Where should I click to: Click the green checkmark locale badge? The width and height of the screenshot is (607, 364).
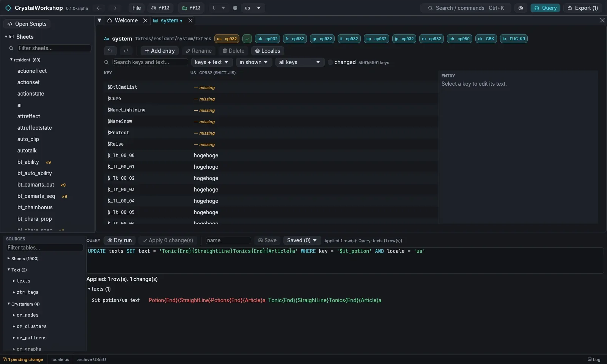[x=247, y=39]
